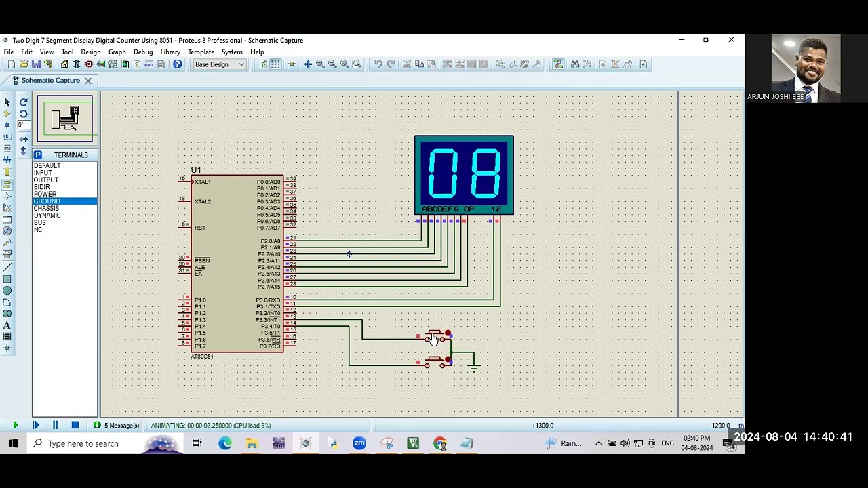Click the Save Project toolbar icon
Viewport: 868px width, 488px height.
[36, 64]
